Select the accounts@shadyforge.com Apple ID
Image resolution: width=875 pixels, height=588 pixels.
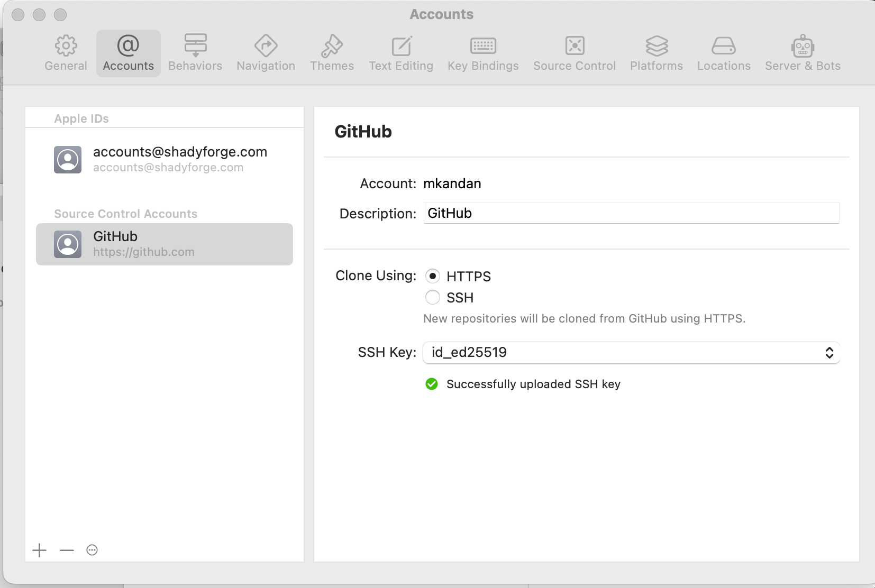point(164,160)
